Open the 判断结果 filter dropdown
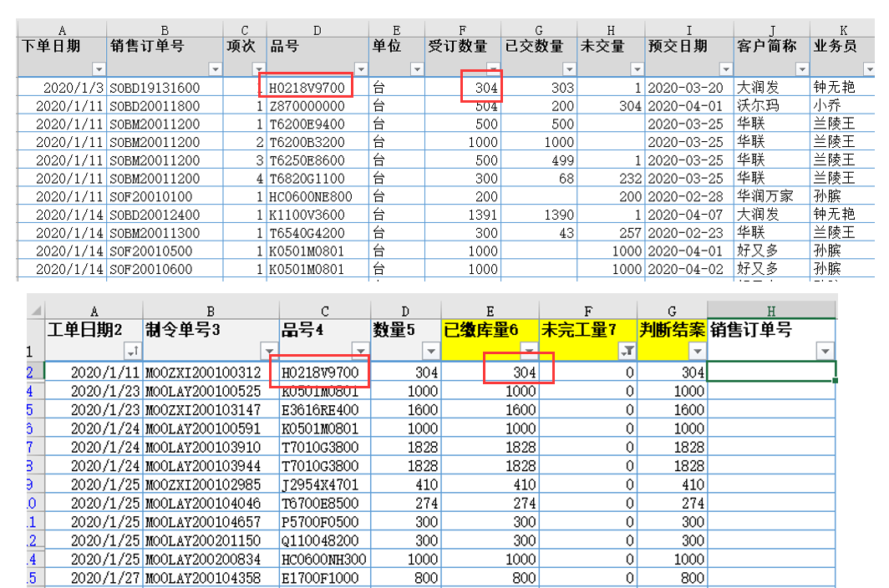The image size is (889, 588). [698, 351]
